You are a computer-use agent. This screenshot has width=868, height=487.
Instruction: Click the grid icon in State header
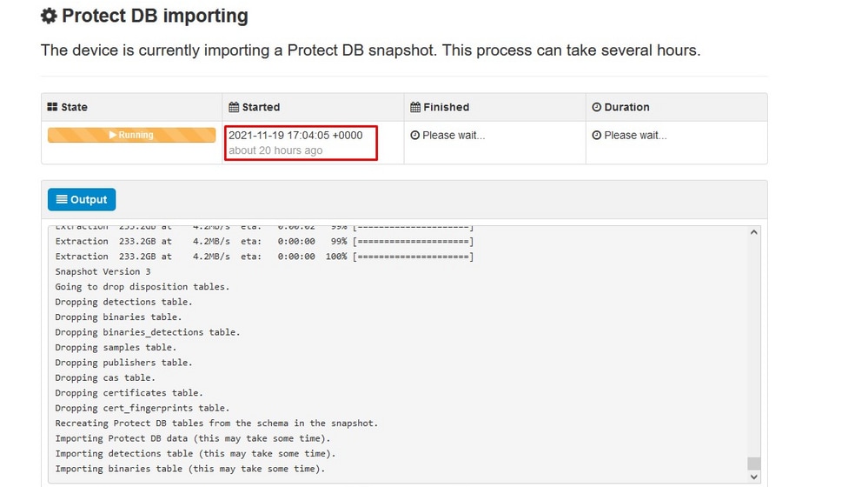pos(53,107)
